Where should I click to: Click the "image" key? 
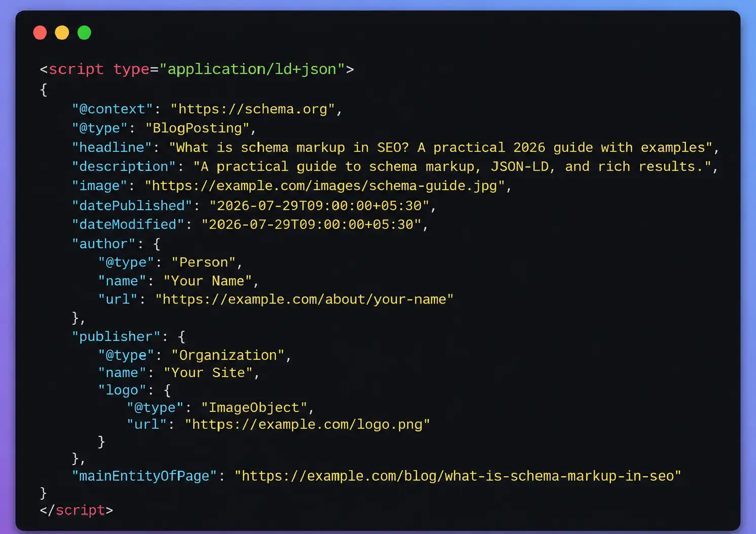(x=99, y=186)
